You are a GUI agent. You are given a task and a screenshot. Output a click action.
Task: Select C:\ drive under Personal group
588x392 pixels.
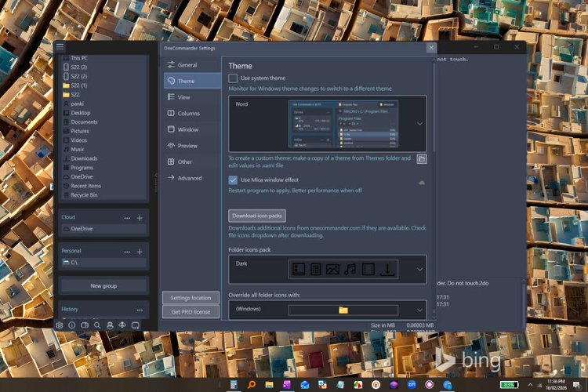click(x=103, y=263)
